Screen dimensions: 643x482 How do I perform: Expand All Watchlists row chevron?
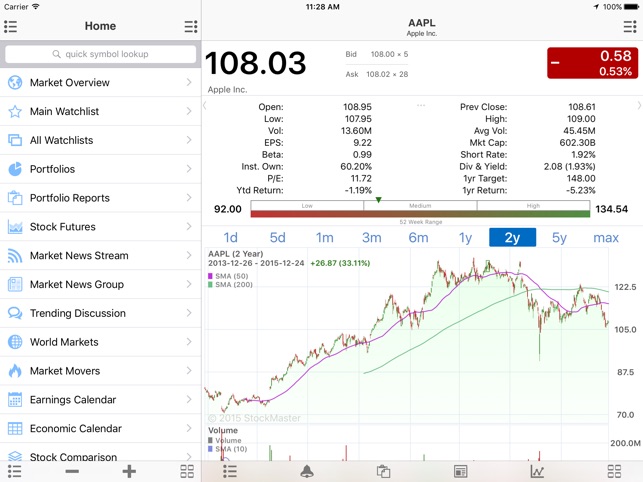click(189, 140)
